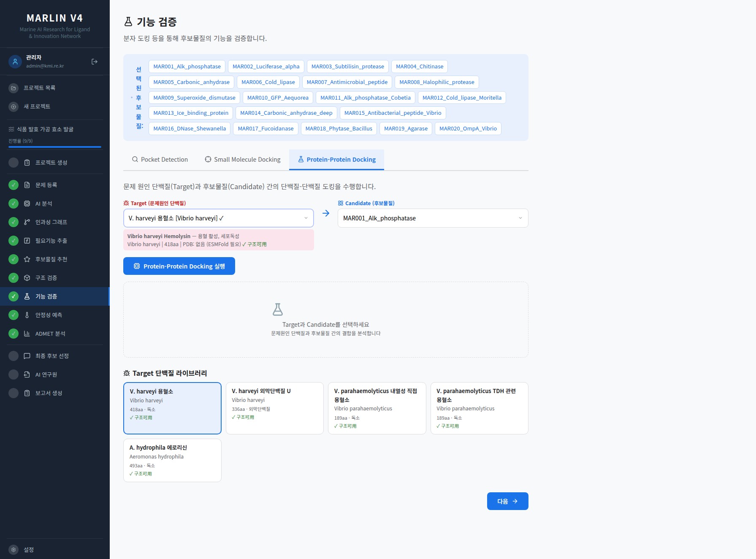Click the 안정성 예측 thermometer icon
This screenshot has height=559, width=756.
click(x=27, y=315)
